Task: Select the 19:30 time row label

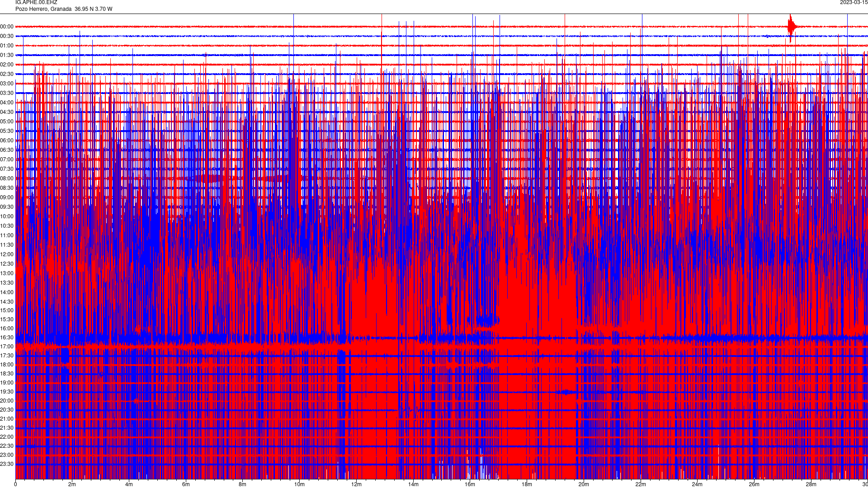Action: tap(7, 392)
